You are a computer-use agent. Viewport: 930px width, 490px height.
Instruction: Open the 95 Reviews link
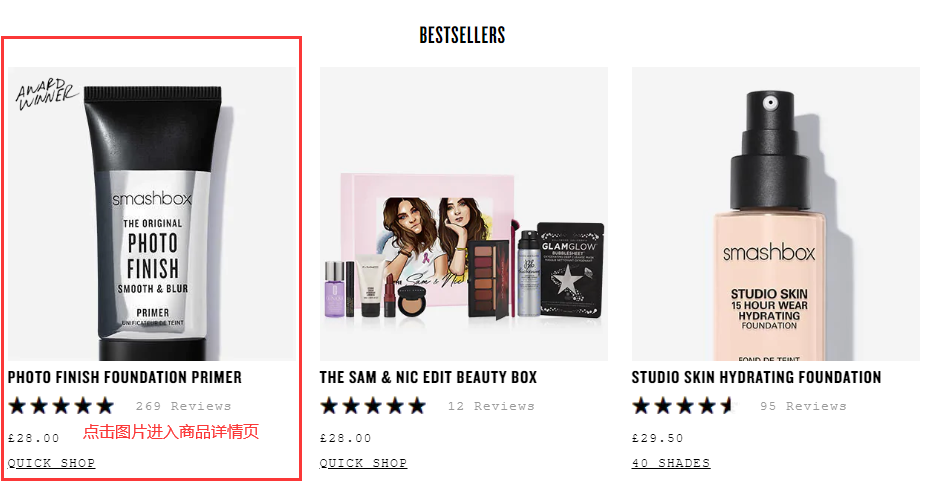coord(803,406)
